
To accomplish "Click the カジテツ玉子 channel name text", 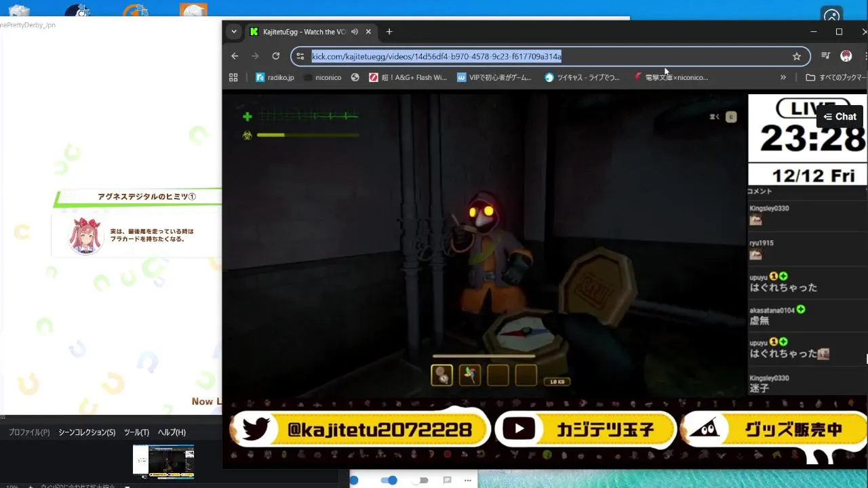I will (605, 429).
